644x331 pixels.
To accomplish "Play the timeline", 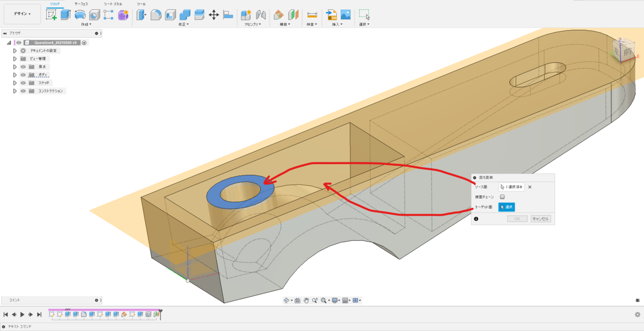I will 23,315.
